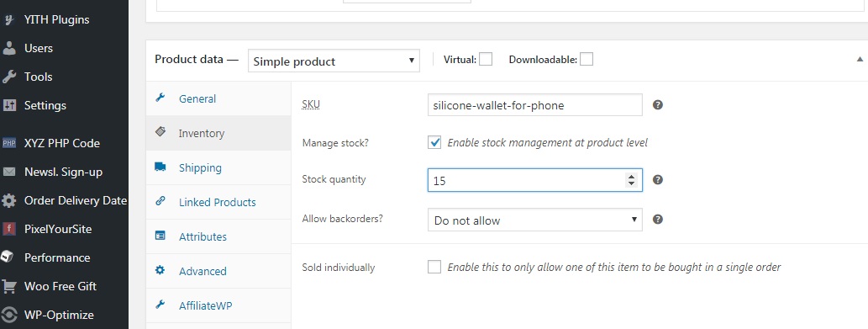Click the Woo Free Gift cart icon

[x=9, y=286]
